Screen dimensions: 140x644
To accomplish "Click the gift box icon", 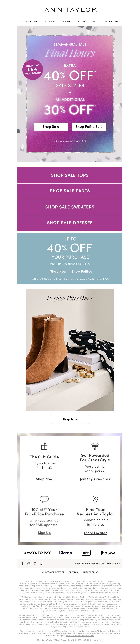I will (x=44, y=446).
